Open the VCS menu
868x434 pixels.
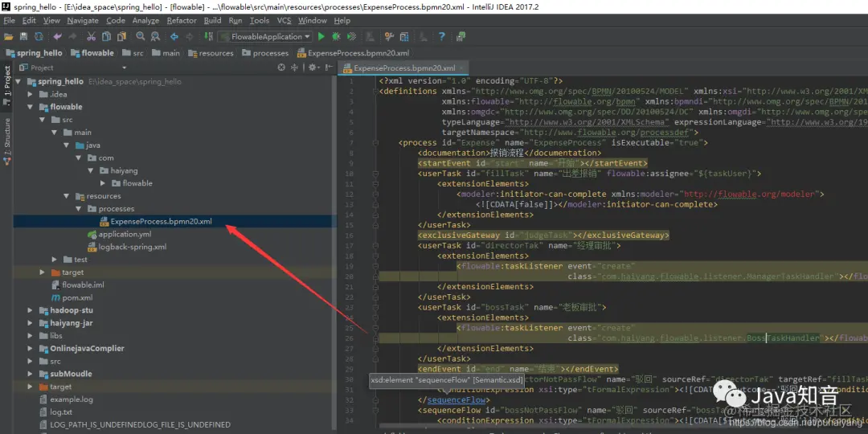284,20
